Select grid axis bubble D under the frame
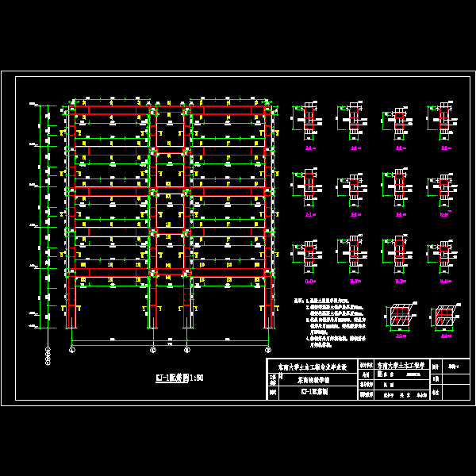 (x=267, y=349)
